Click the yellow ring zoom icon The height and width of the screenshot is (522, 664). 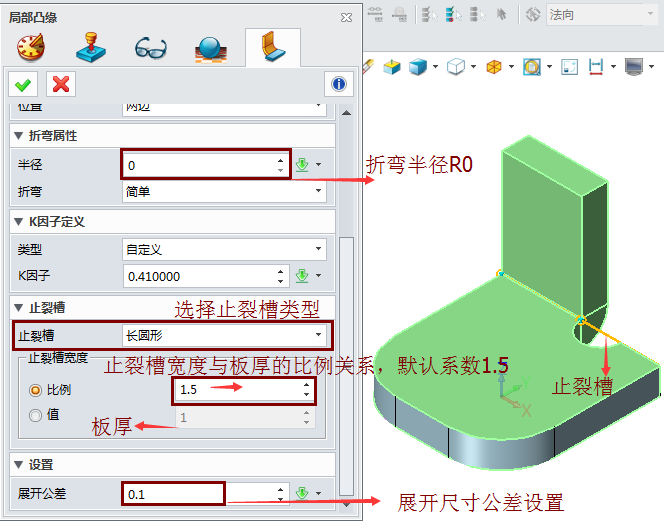[531, 67]
